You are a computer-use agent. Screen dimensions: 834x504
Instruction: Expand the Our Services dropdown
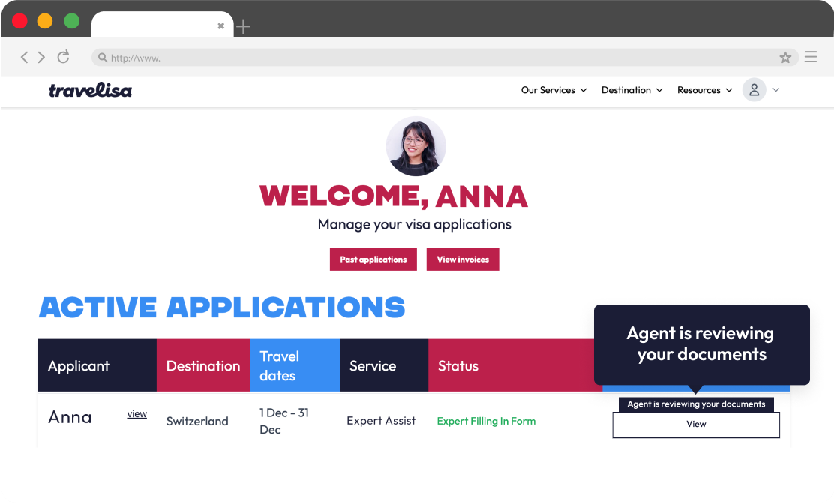coord(553,90)
